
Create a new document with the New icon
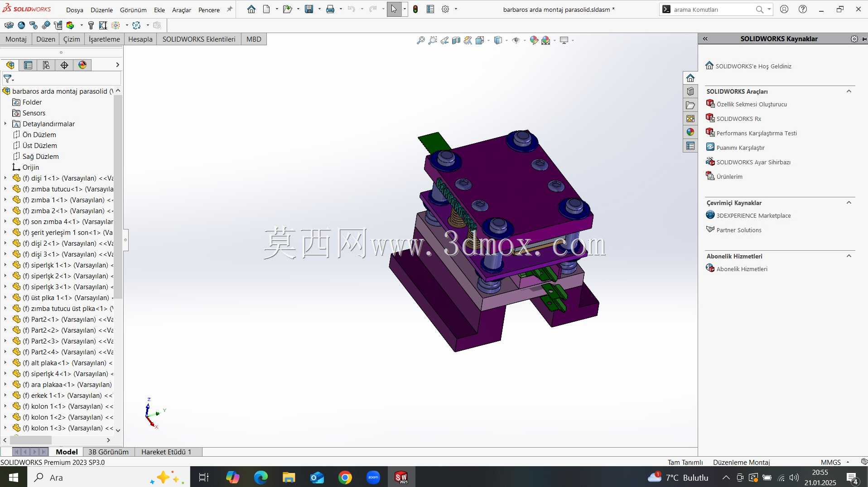point(266,9)
